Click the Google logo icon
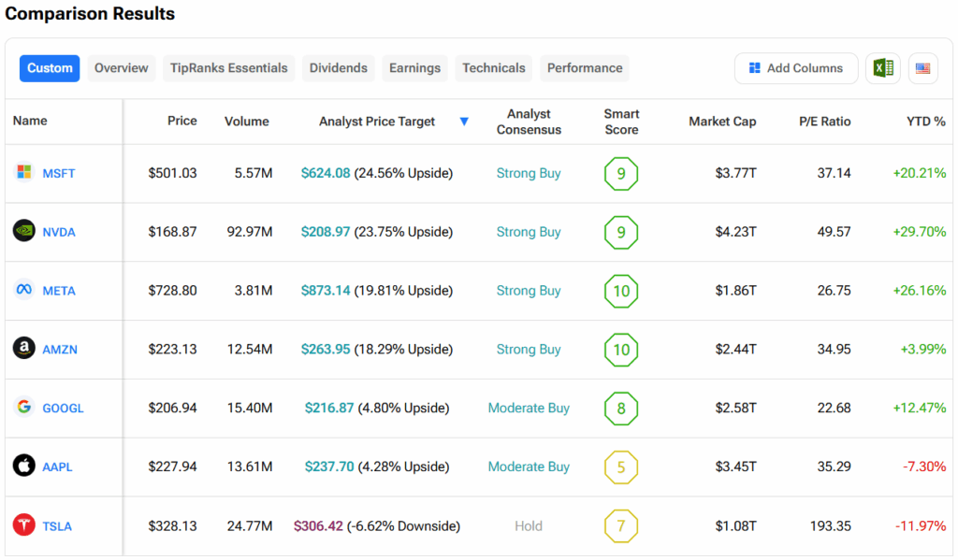 pyautogui.click(x=24, y=408)
